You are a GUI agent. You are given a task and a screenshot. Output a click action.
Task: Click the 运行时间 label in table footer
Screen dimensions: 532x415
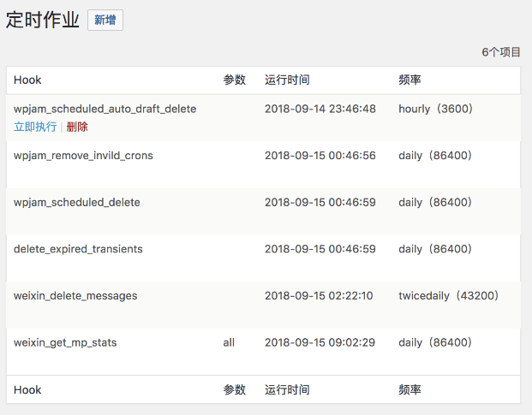click(x=287, y=389)
